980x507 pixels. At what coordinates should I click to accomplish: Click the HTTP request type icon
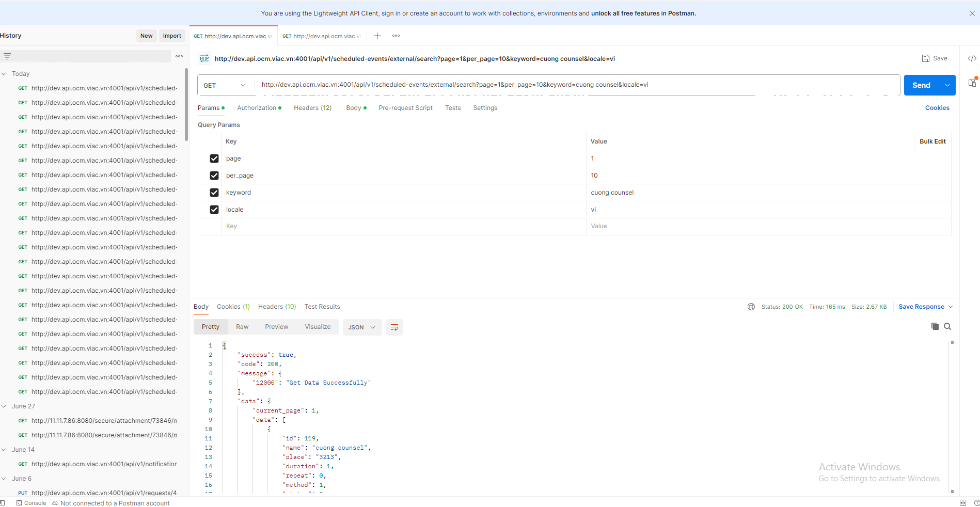click(x=204, y=58)
